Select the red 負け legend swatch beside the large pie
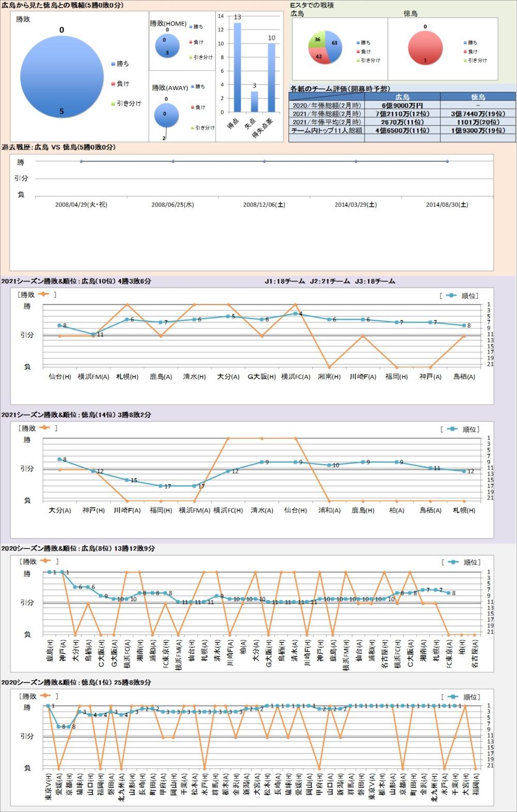This screenshot has height=812, width=517. coord(113,84)
